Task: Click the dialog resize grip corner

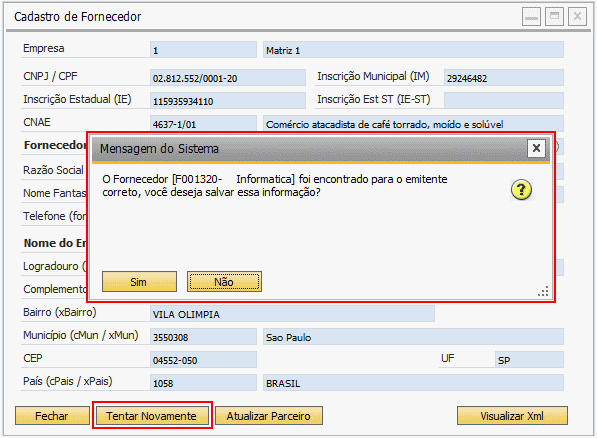Action: pyautogui.click(x=543, y=291)
